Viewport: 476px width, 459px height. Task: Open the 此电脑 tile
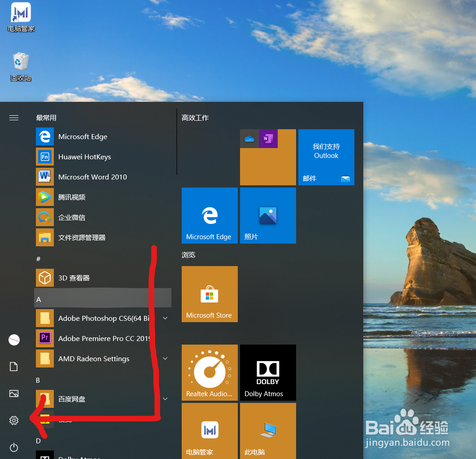pos(268,431)
